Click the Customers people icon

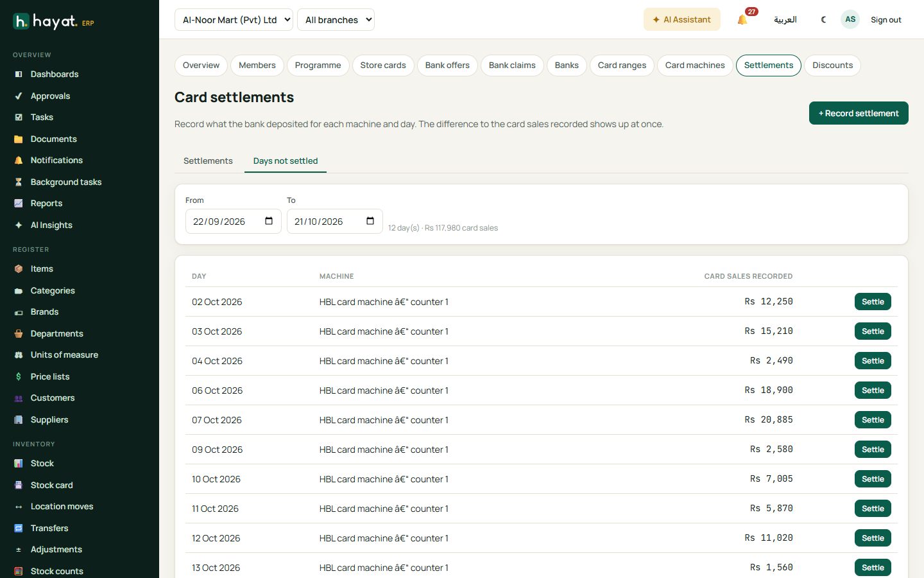19,398
